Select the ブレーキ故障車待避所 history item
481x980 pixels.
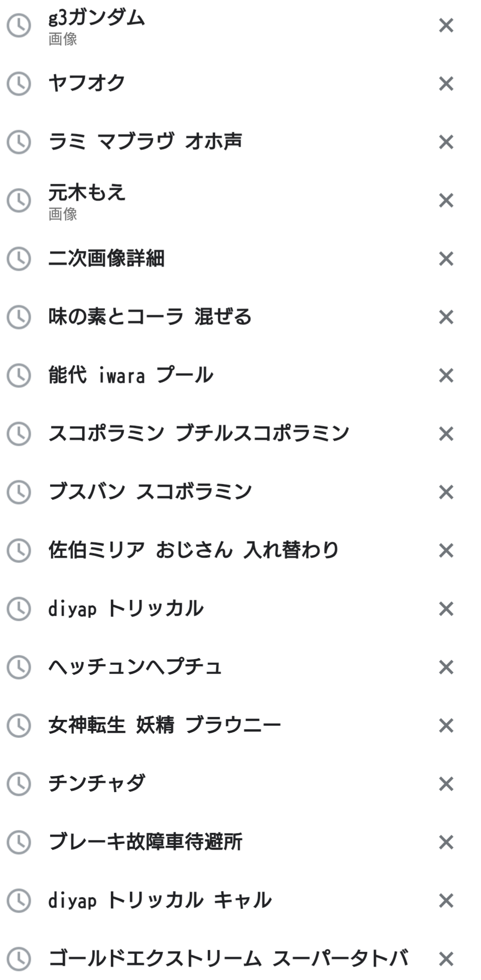[x=146, y=842]
